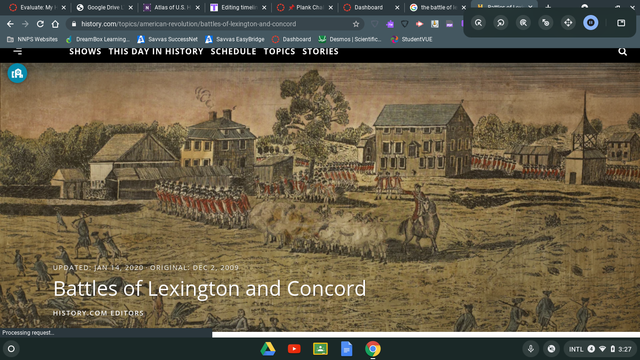Go back to the previous page
This screenshot has height=360, width=640.
coord(10,24)
